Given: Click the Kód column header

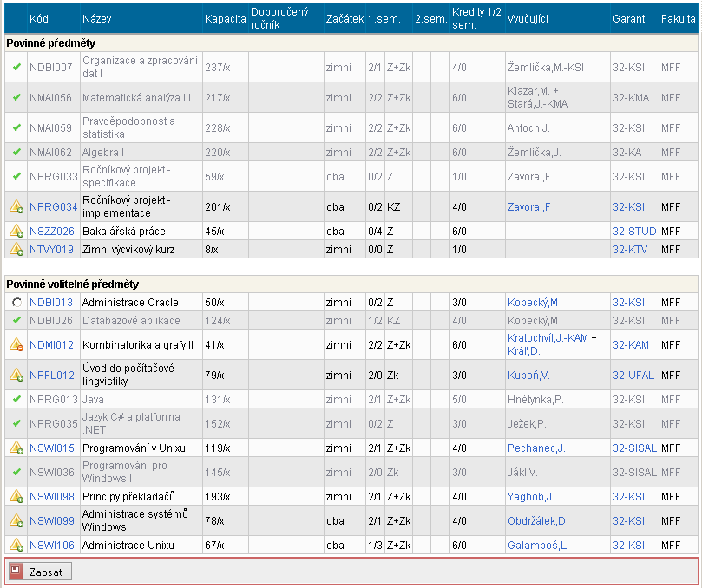Looking at the screenshot, I should click(x=39, y=18).
